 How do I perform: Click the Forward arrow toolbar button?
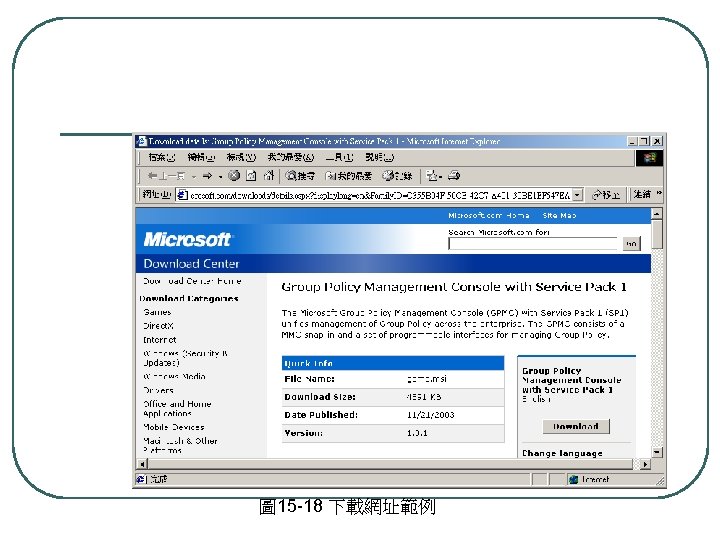click(207, 176)
